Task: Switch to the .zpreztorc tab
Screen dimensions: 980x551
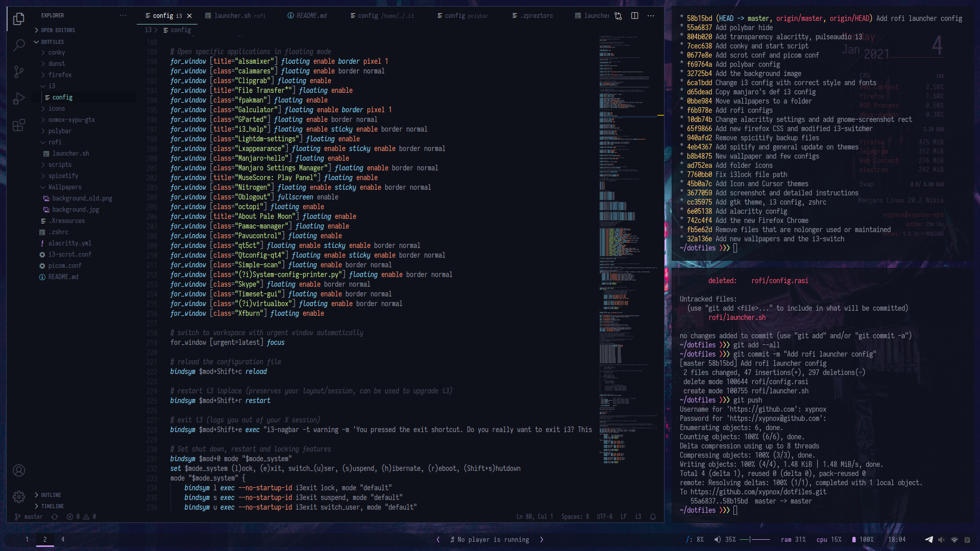Action: coord(536,16)
